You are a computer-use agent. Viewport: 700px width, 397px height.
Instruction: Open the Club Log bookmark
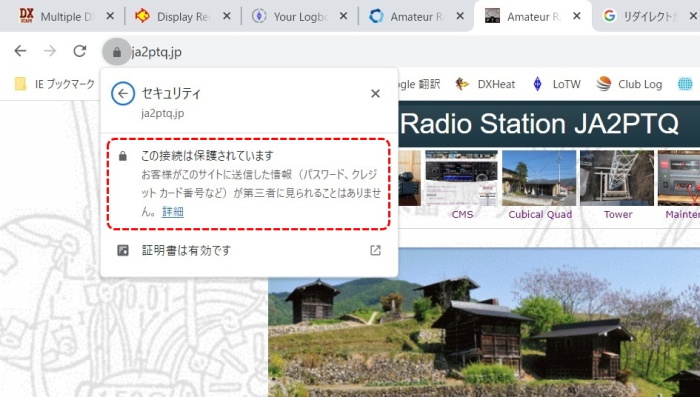pyautogui.click(x=629, y=84)
